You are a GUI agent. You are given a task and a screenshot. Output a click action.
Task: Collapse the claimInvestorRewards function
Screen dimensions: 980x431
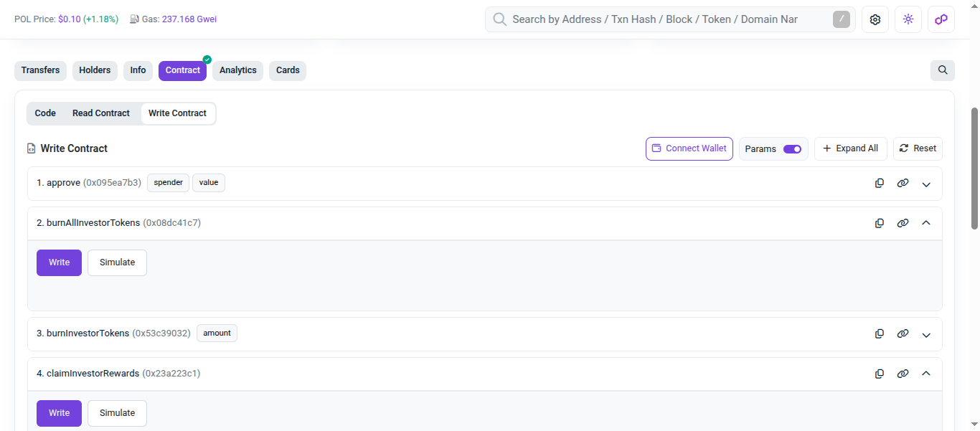[926, 374]
